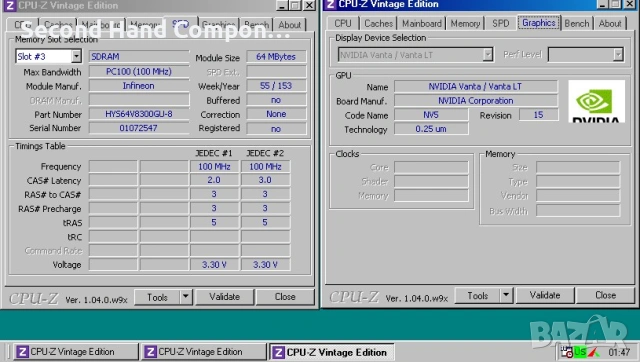Click Validate button in left CPU-Z window
The image size is (640, 362).
tap(224, 297)
